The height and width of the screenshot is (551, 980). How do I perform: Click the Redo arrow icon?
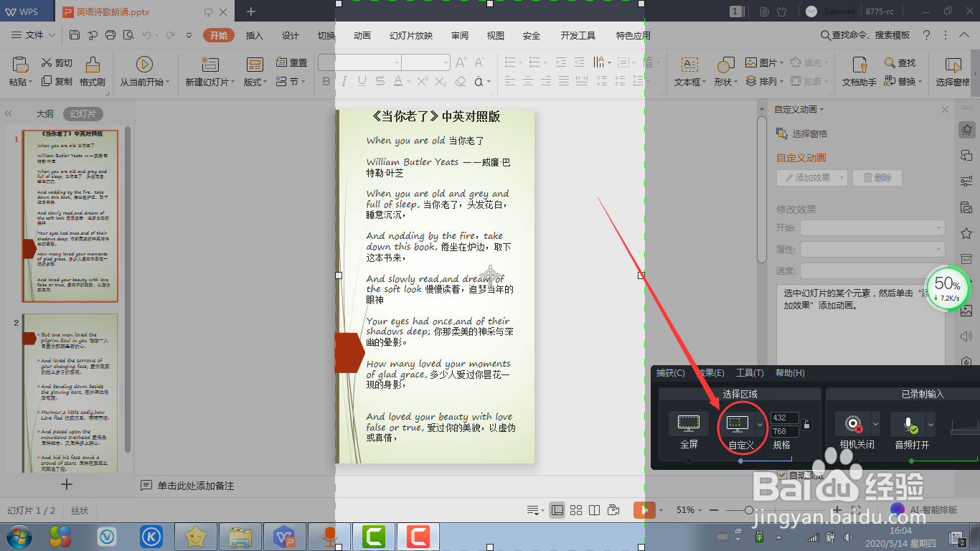tap(170, 35)
